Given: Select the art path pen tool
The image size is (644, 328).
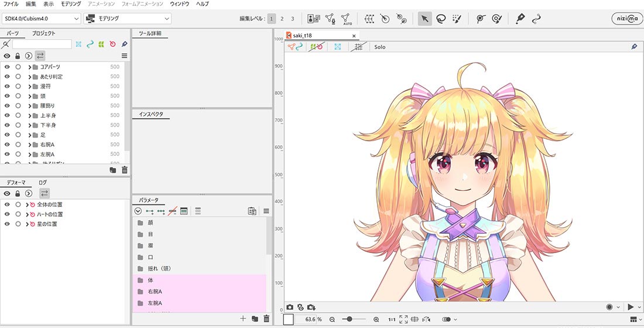Looking at the screenshot, I should [520, 19].
